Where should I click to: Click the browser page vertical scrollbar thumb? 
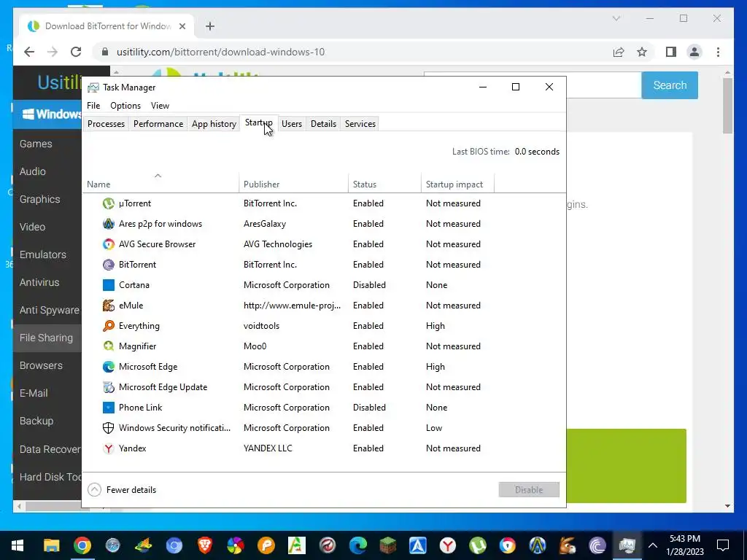(727, 105)
